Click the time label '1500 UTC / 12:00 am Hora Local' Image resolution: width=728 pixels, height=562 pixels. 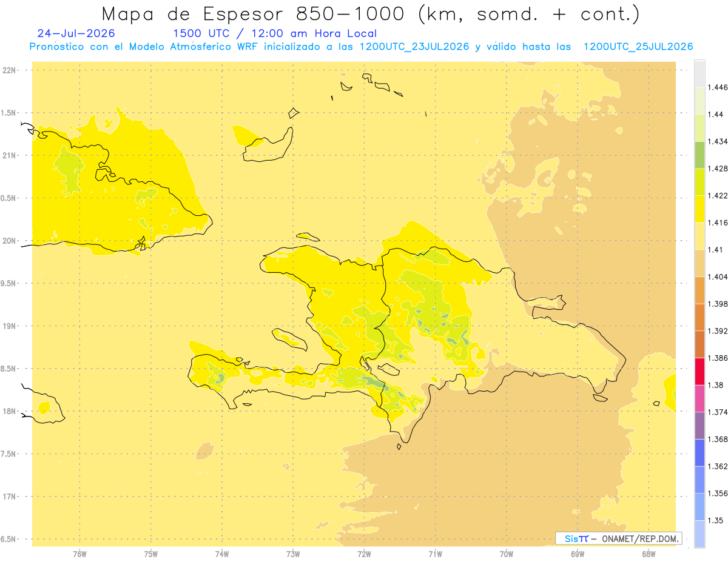click(275, 33)
